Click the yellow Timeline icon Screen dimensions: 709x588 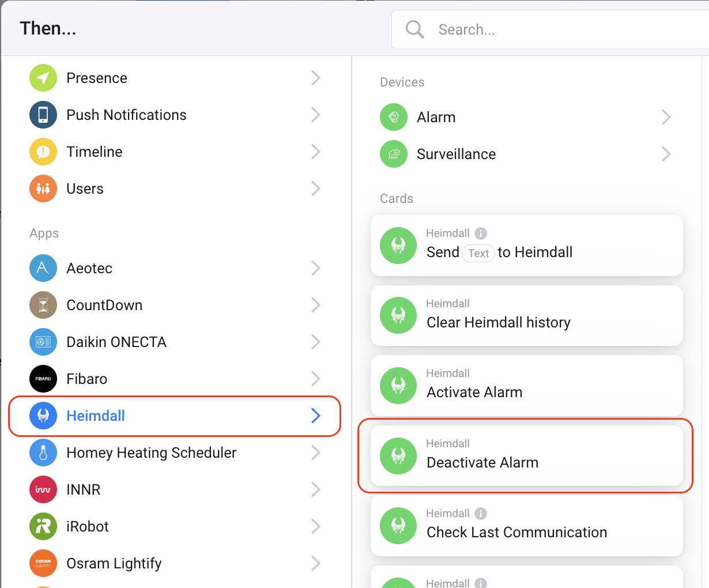pos(43,152)
